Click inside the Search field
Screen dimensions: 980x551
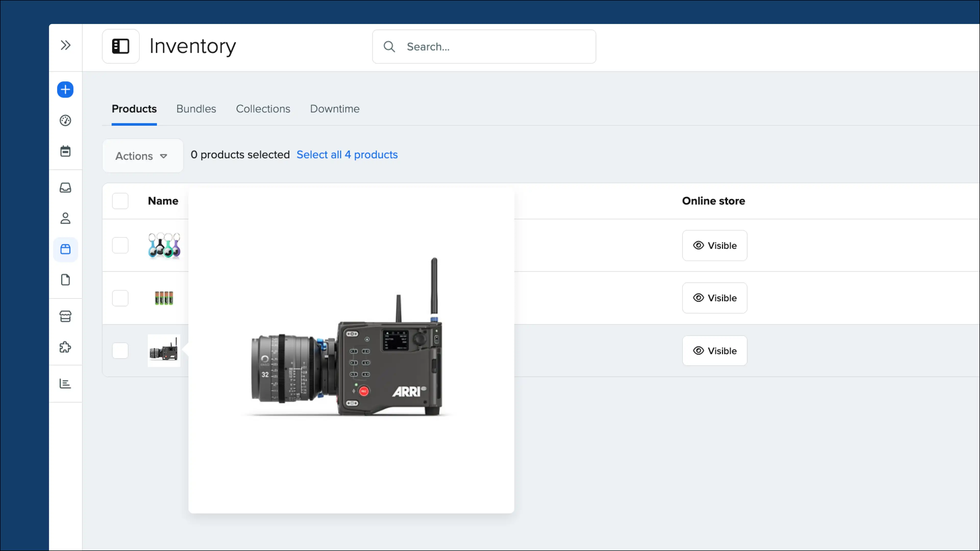[x=483, y=46]
